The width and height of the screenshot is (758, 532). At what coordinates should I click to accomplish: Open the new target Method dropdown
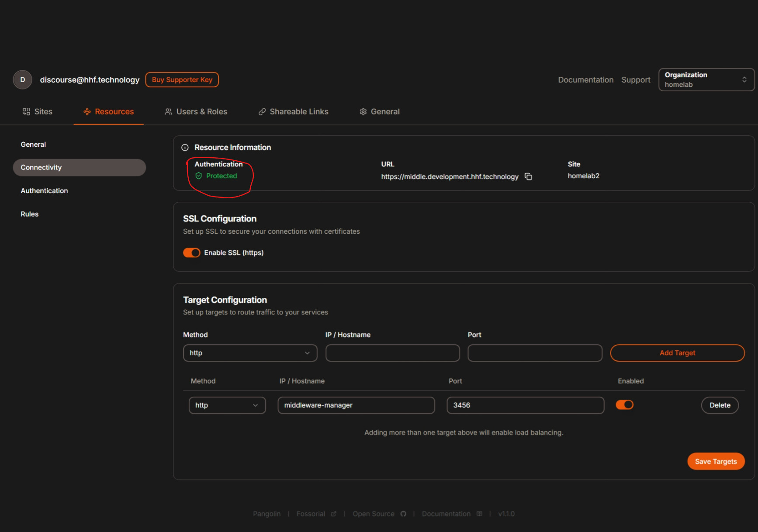pyautogui.click(x=250, y=353)
